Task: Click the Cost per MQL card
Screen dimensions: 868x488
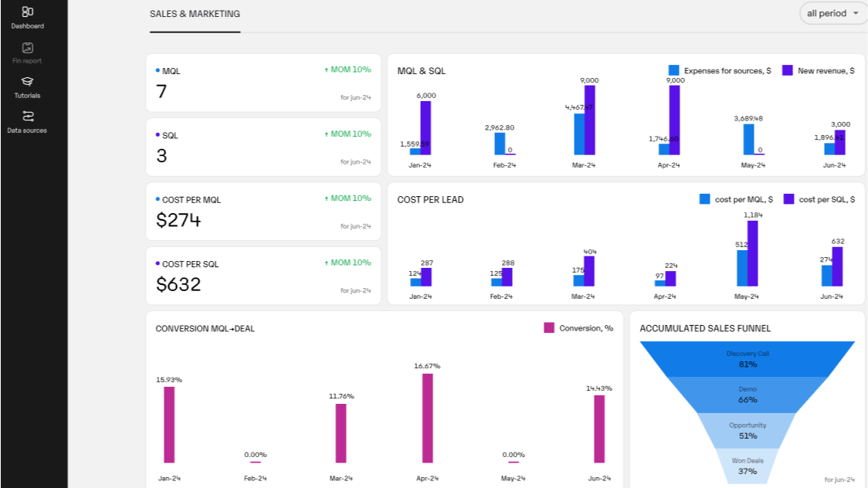Action: 263,212
